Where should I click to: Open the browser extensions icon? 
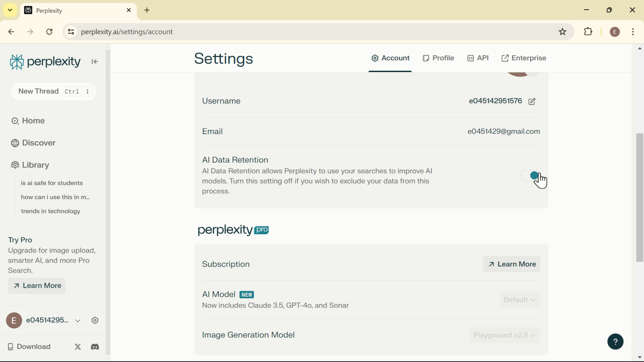click(x=588, y=32)
